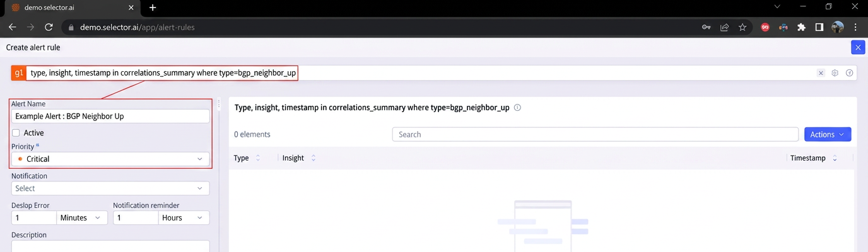View site information lock icon
This screenshot has width=868, height=252.
point(71,28)
